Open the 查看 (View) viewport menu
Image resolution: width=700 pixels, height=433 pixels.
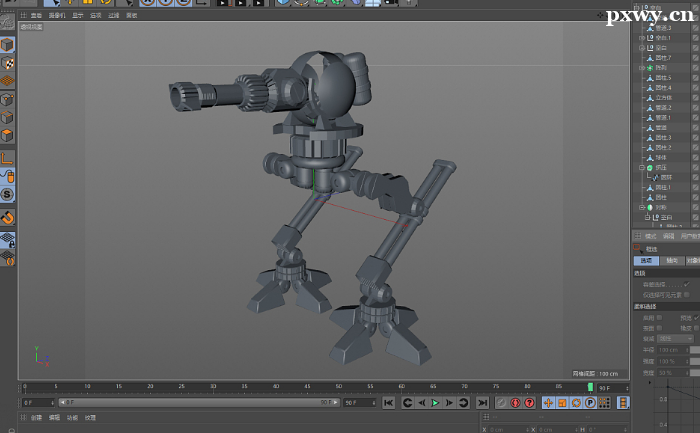pyautogui.click(x=37, y=16)
